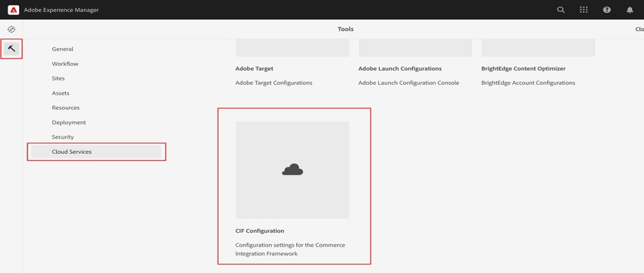
Task: Click the Adobe logo in header
Action: [x=14, y=10]
